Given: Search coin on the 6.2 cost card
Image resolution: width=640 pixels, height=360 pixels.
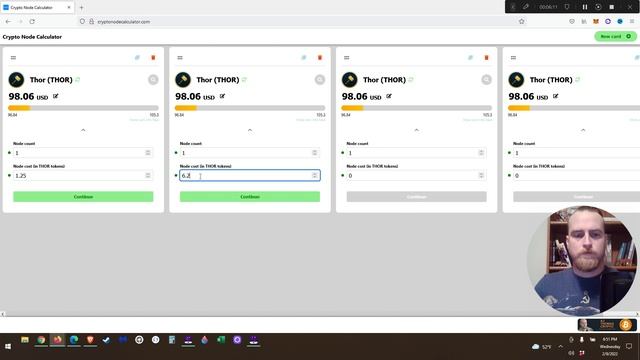Looking at the screenshot, I should tap(320, 80).
